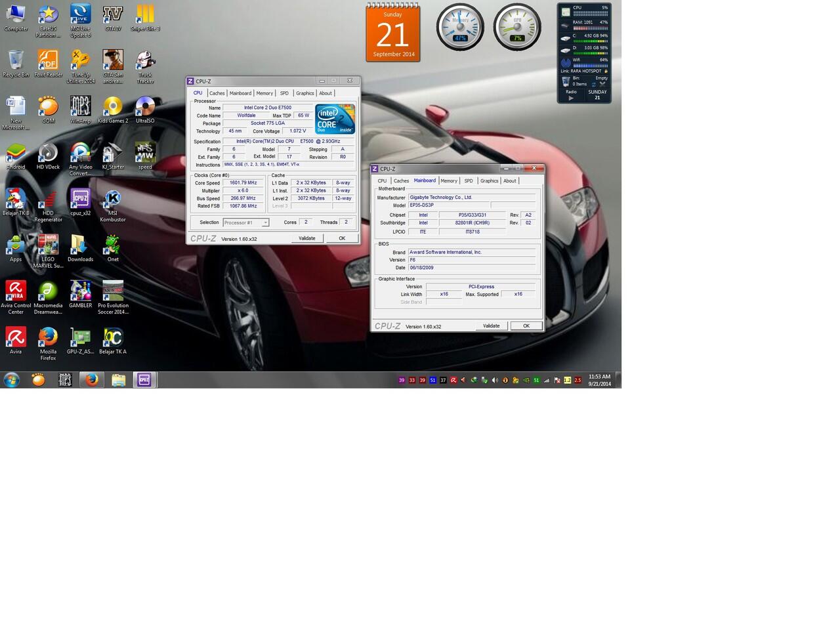
Task: Click Validate in the CPU-Z CPU window
Action: click(x=307, y=238)
